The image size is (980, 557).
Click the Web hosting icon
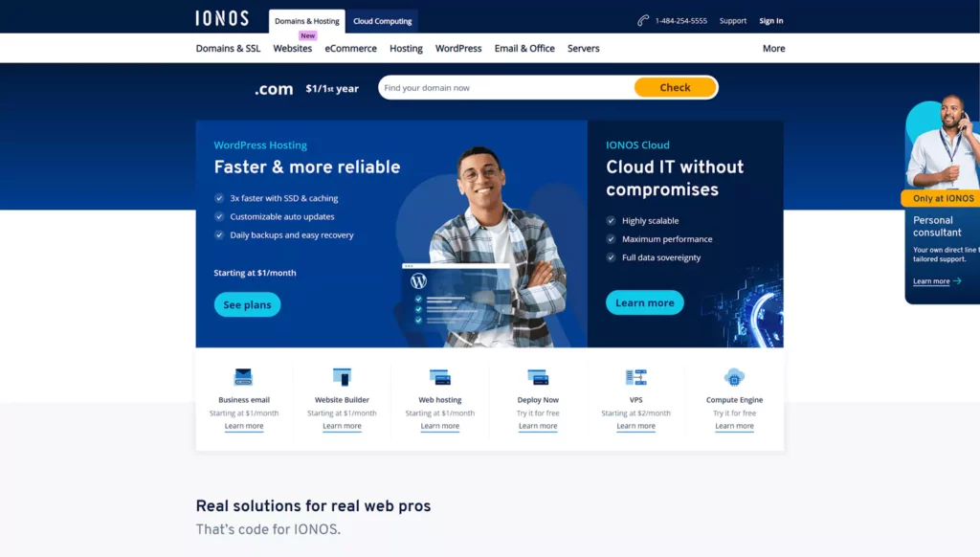tap(440, 377)
